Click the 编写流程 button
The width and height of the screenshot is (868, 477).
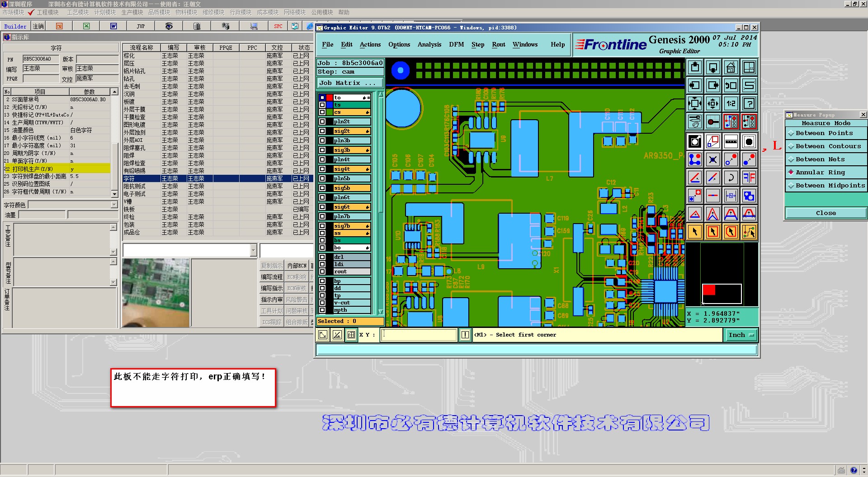(x=272, y=277)
